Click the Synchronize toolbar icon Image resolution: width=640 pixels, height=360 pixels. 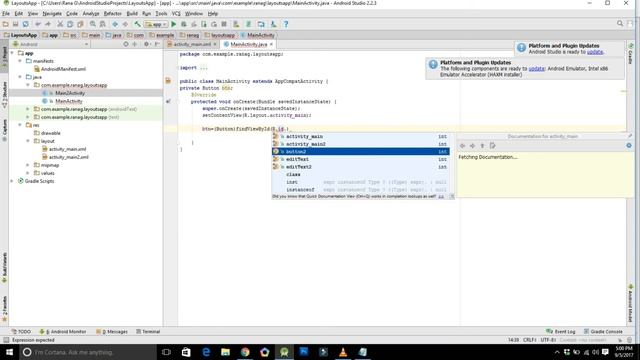[x=26, y=24]
